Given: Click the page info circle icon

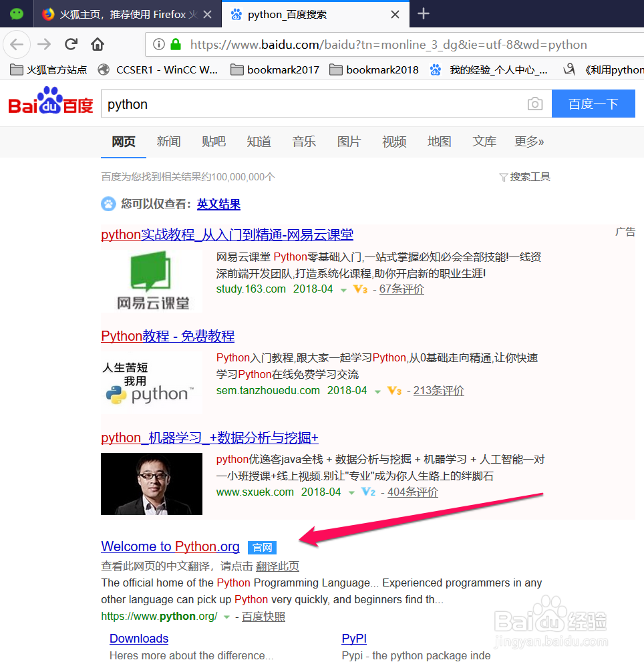Looking at the screenshot, I should [x=158, y=45].
